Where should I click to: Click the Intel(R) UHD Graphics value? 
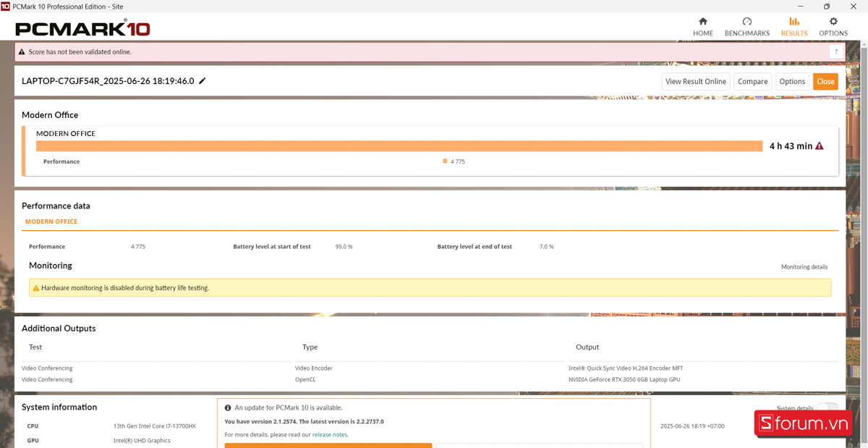click(142, 441)
